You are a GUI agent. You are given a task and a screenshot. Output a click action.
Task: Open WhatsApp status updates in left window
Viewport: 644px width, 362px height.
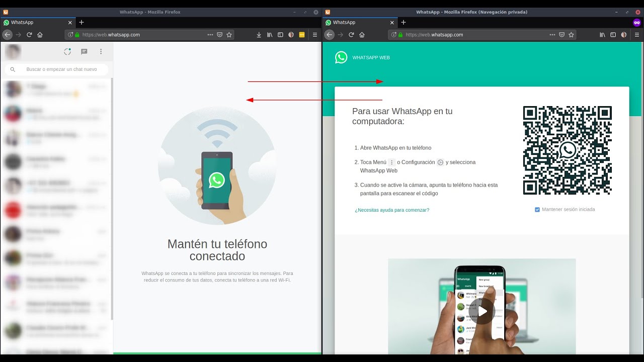[67, 51]
